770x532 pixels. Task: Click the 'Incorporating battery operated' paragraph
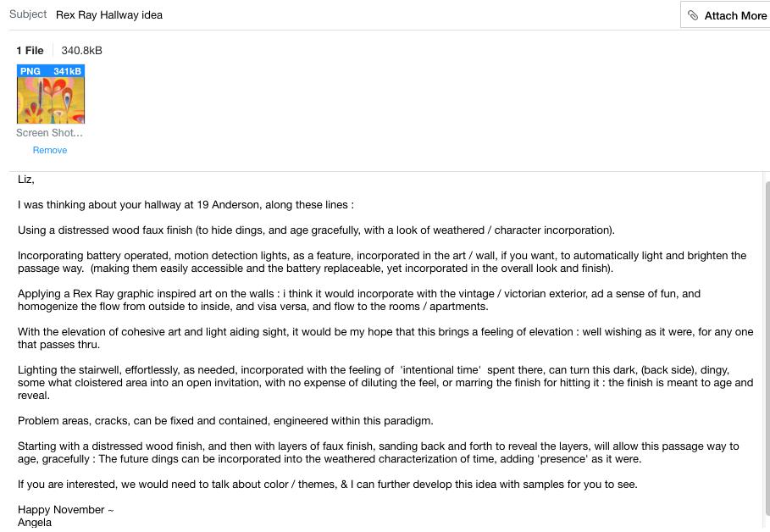382,262
